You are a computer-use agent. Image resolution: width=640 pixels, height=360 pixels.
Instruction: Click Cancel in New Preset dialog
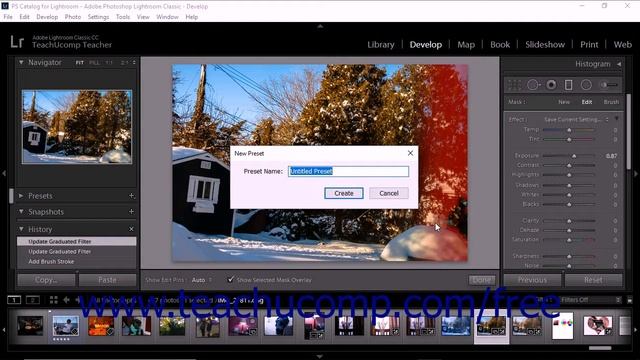tap(389, 193)
